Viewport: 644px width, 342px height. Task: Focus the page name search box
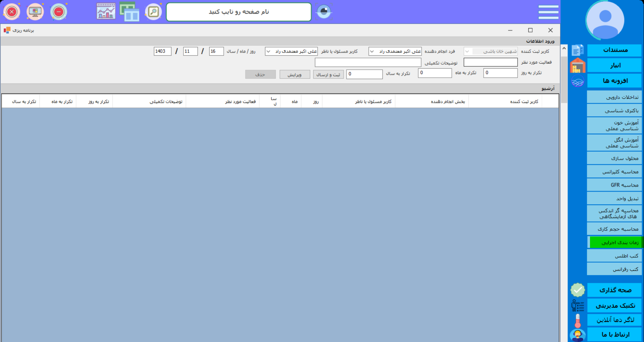[x=239, y=12]
